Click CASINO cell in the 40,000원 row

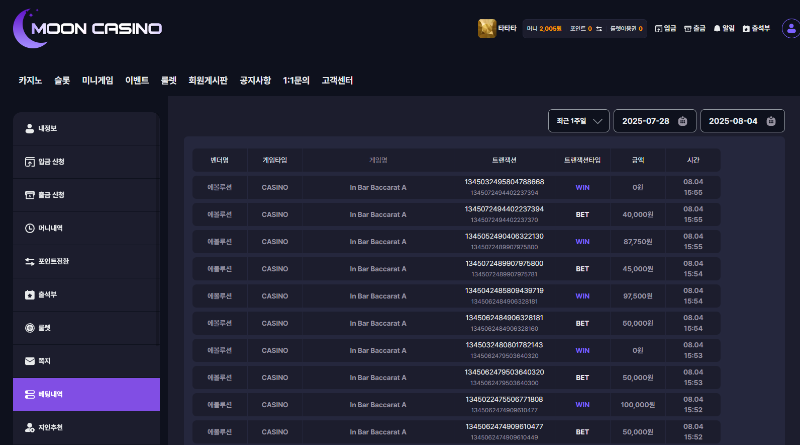275,215
